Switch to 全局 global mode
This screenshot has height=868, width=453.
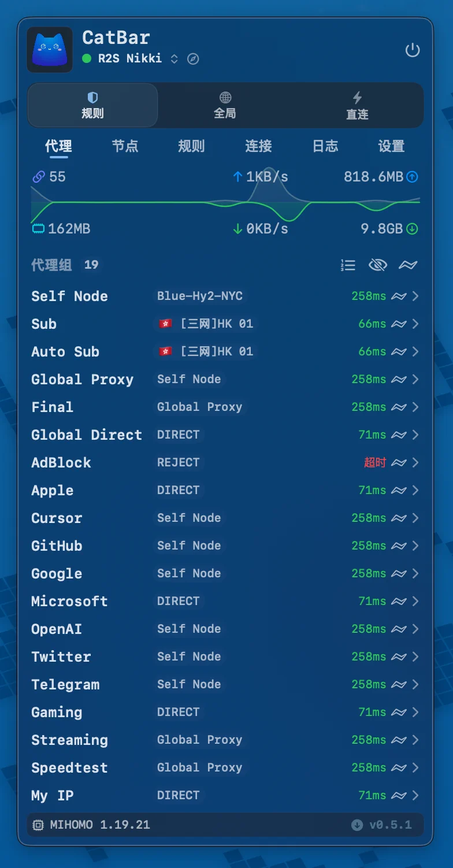(225, 105)
